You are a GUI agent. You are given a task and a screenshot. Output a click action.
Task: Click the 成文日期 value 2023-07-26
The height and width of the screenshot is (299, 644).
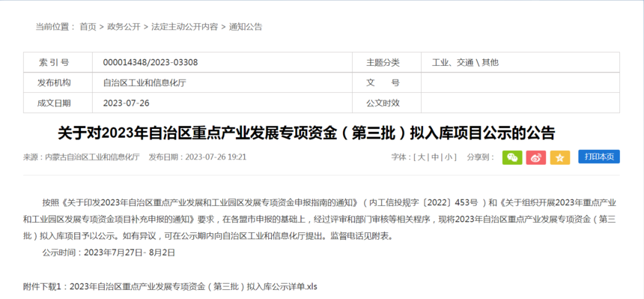[126, 103]
